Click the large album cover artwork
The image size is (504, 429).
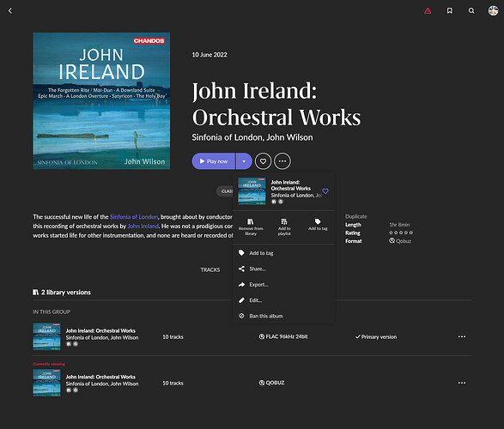(x=101, y=101)
